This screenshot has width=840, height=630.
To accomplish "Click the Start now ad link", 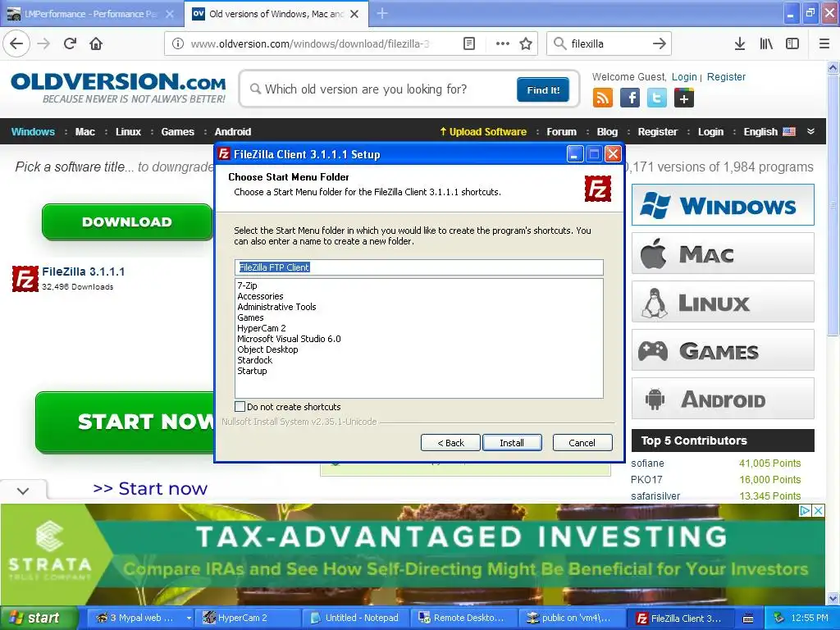I will click(149, 489).
